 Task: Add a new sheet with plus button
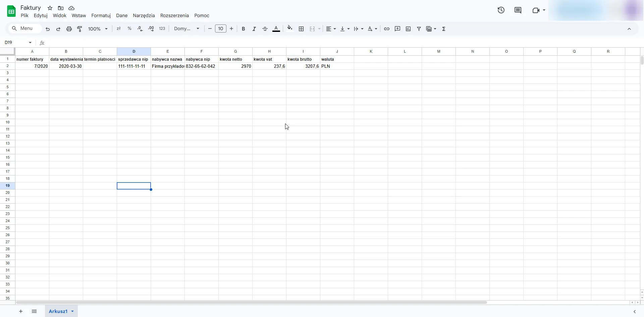[x=21, y=311]
